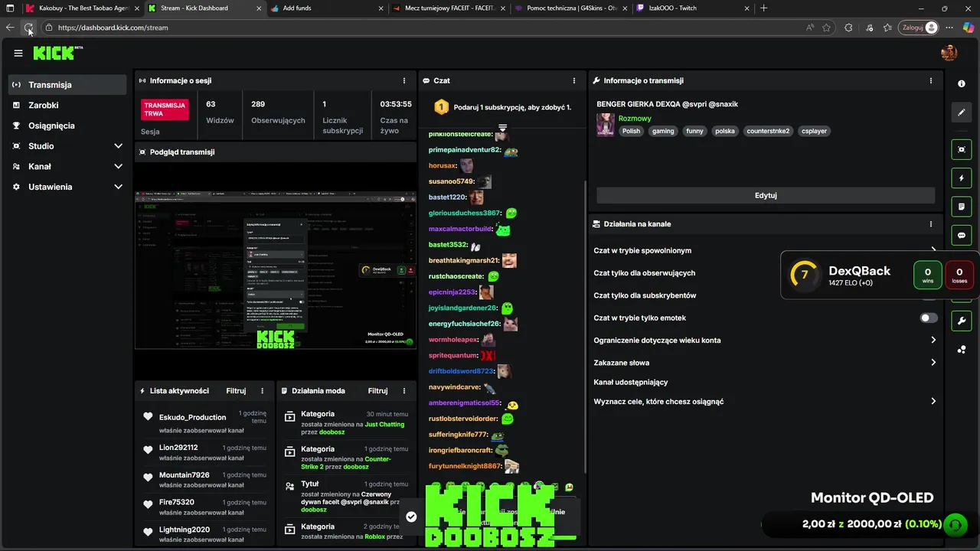This screenshot has width=980, height=551.
Task: Select Zarobki in the left sidebar
Action: (x=67, y=105)
